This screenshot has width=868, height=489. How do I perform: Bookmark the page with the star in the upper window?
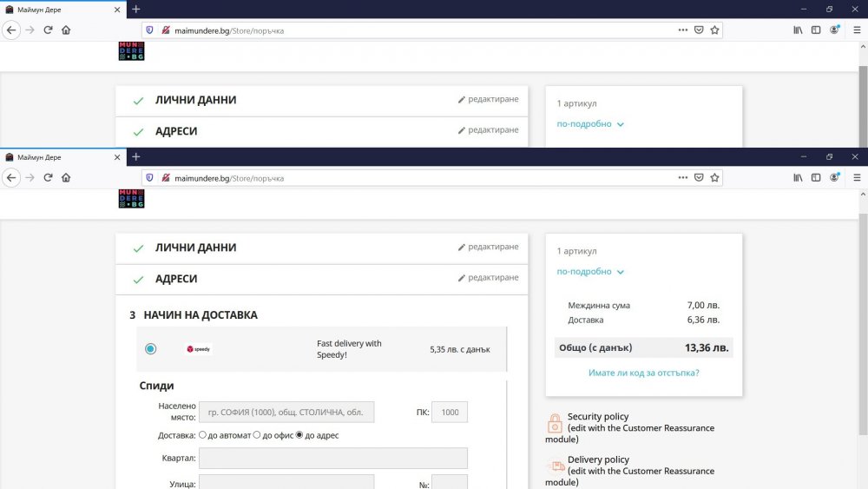click(x=714, y=30)
